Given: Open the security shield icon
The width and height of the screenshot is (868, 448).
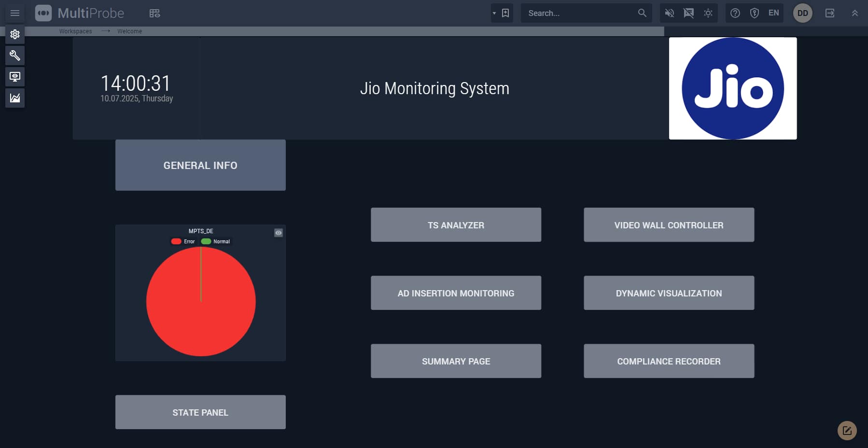Looking at the screenshot, I should point(755,13).
